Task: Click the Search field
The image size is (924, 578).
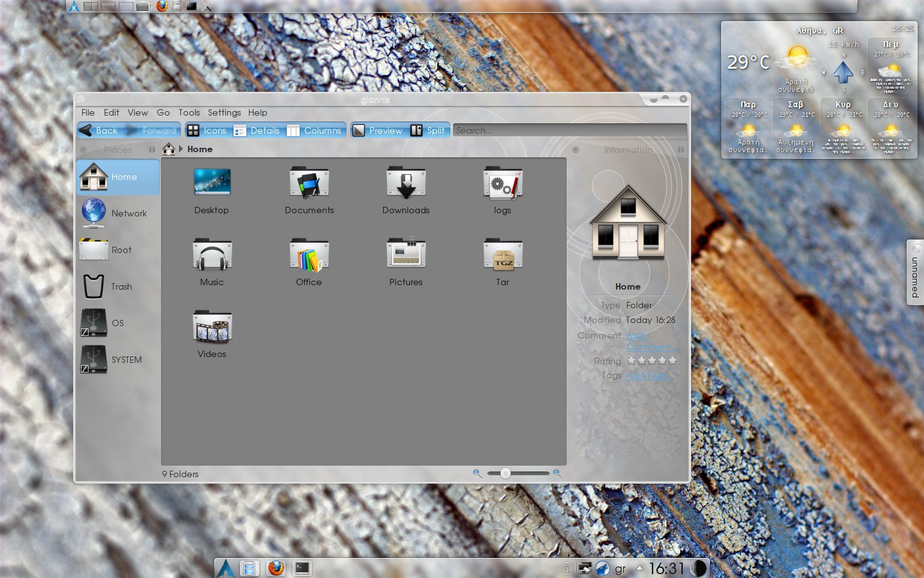Action: pyautogui.click(x=570, y=130)
